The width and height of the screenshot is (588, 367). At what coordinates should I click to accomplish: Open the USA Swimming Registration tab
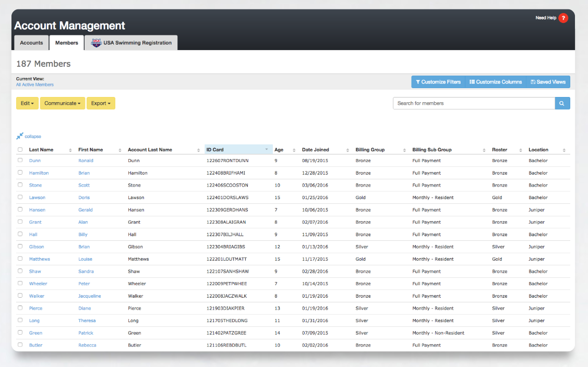[x=137, y=43]
